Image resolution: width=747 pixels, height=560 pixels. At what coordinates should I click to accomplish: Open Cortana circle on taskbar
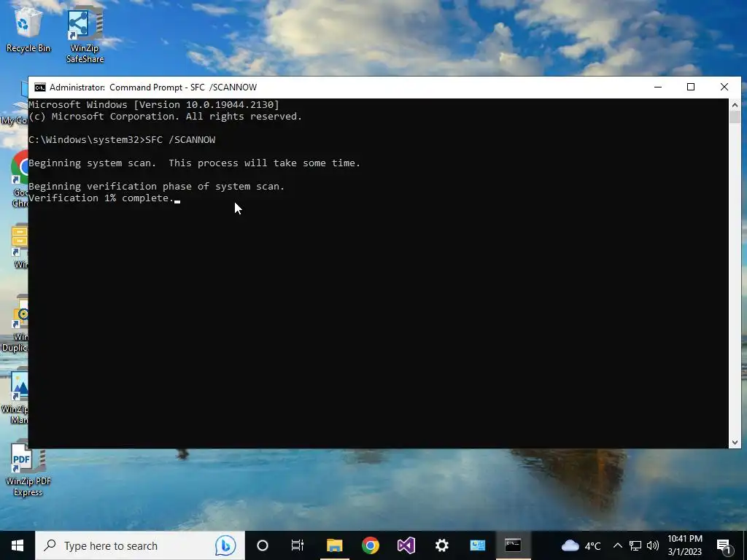coord(263,545)
